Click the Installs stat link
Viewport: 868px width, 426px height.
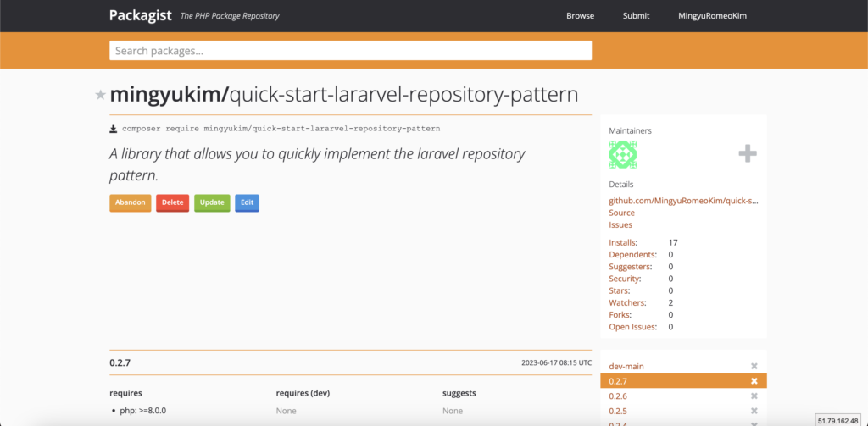(x=623, y=242)
